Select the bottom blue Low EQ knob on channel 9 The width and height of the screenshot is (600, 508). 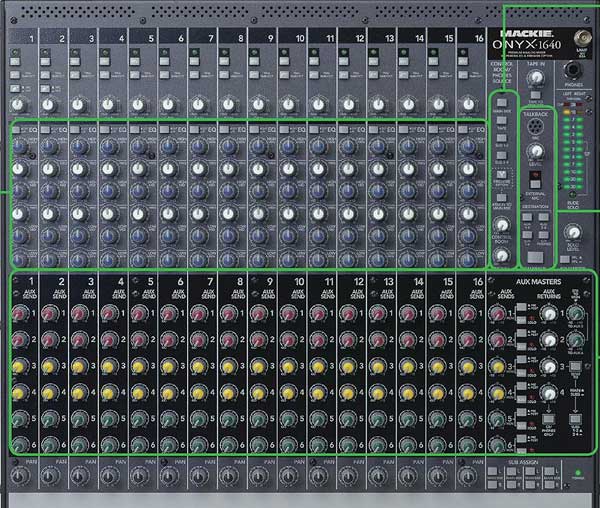click(x=258, y=259)
